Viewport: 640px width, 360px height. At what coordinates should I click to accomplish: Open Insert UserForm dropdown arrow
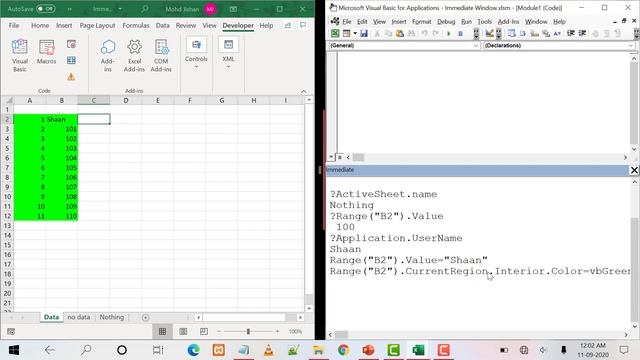click(x=355, y=33)
